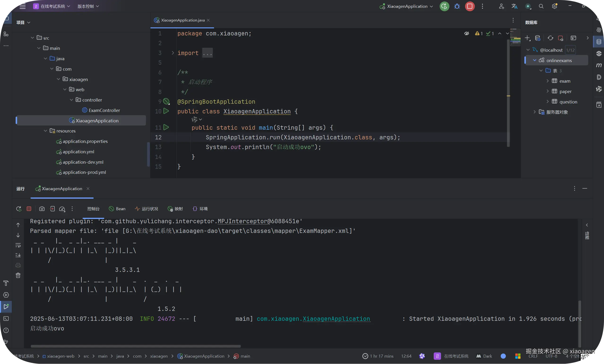Switch to the Bean tab
604x364 pixels.
tap(117, 209)
